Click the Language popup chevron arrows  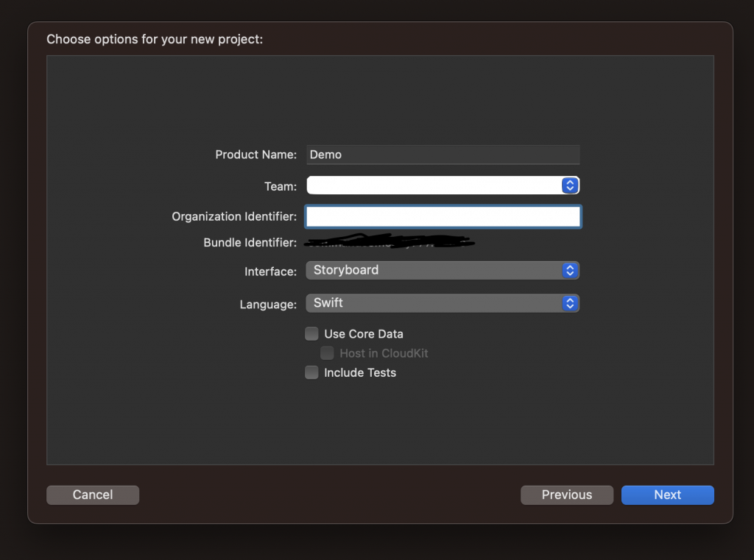(570, 303)
